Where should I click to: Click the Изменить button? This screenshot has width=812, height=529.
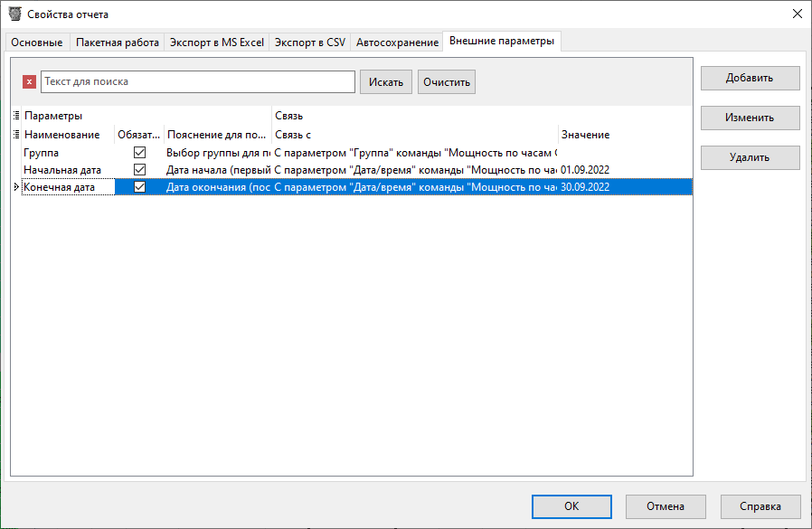click(x=750, y=118)
